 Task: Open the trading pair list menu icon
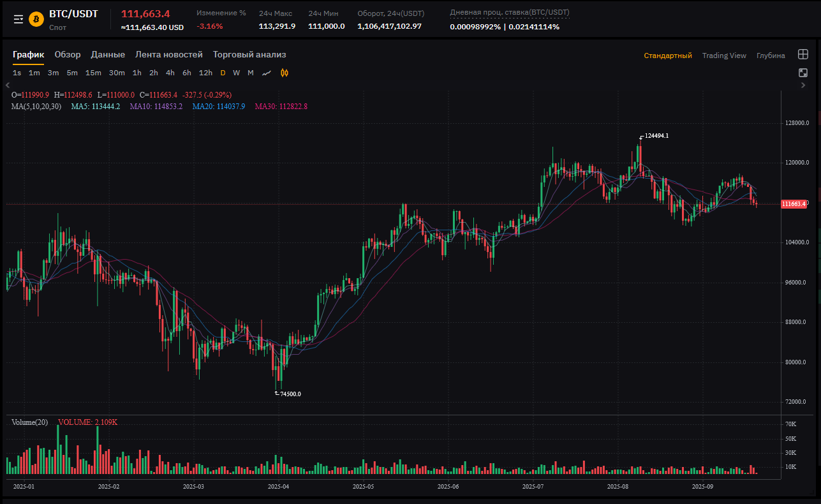[18, 19]
